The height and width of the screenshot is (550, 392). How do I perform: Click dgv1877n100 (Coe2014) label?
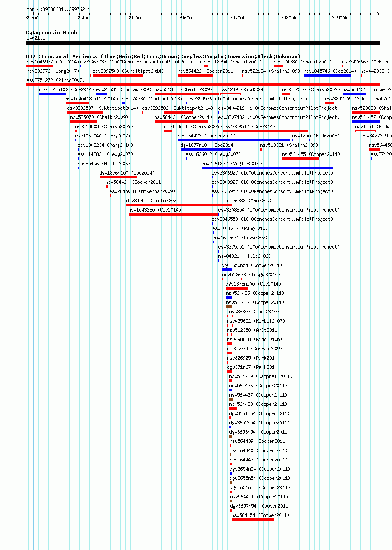tap(208, 145)
